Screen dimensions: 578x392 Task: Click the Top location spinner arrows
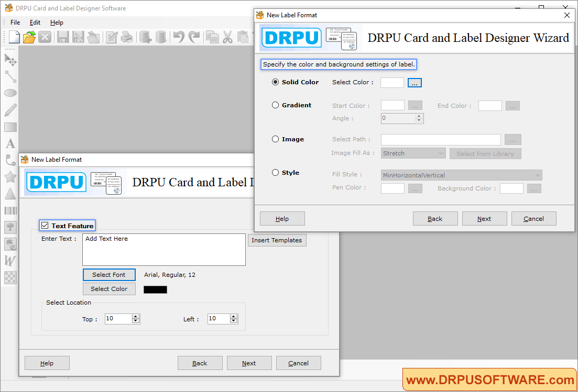[x=136, y=319]
